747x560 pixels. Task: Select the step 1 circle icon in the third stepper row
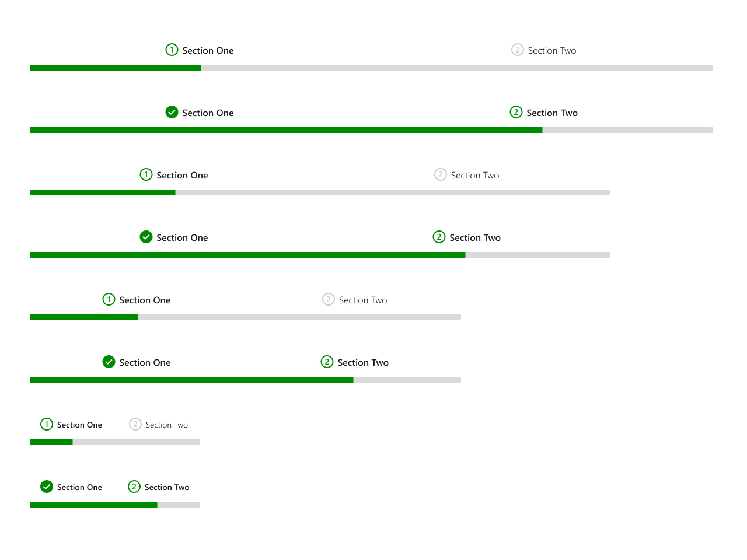(146, 174)
